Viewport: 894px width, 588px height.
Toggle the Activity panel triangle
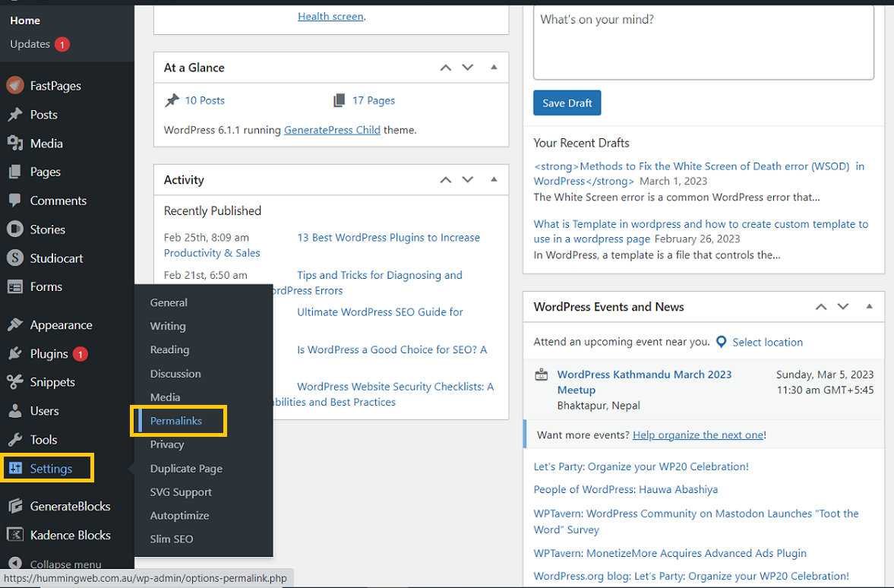[x=494, y=180]
